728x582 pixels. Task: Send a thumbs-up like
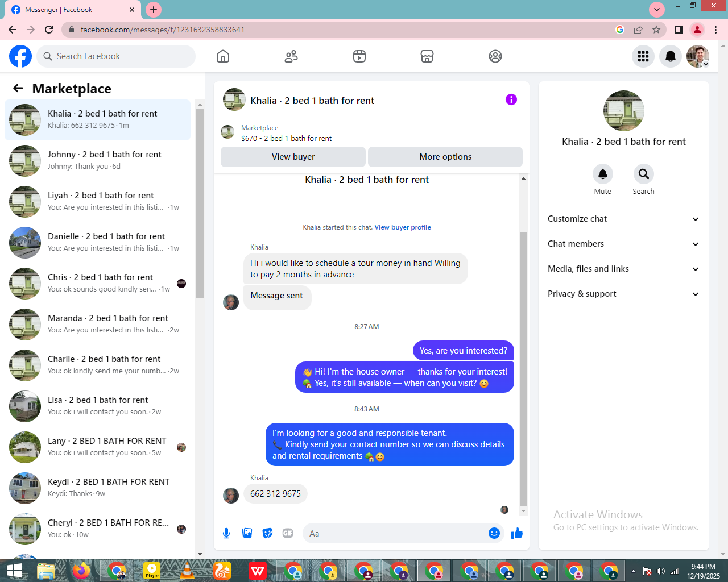coord(517,533)
